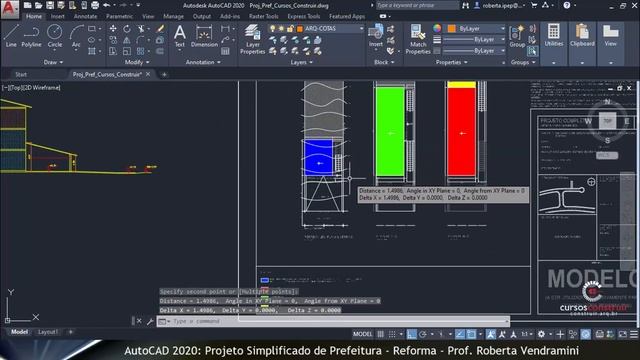Expand the Properties panel
640x360 pixels.
(451, 62)
